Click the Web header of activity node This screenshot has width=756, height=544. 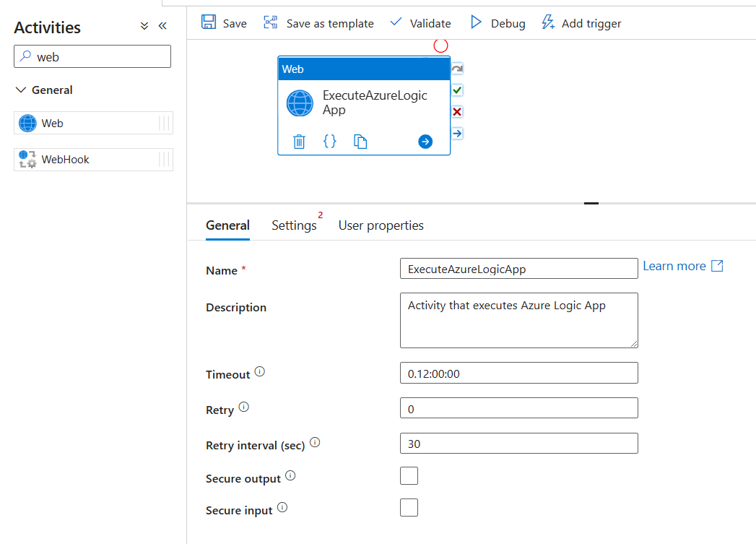coord(364,69)
